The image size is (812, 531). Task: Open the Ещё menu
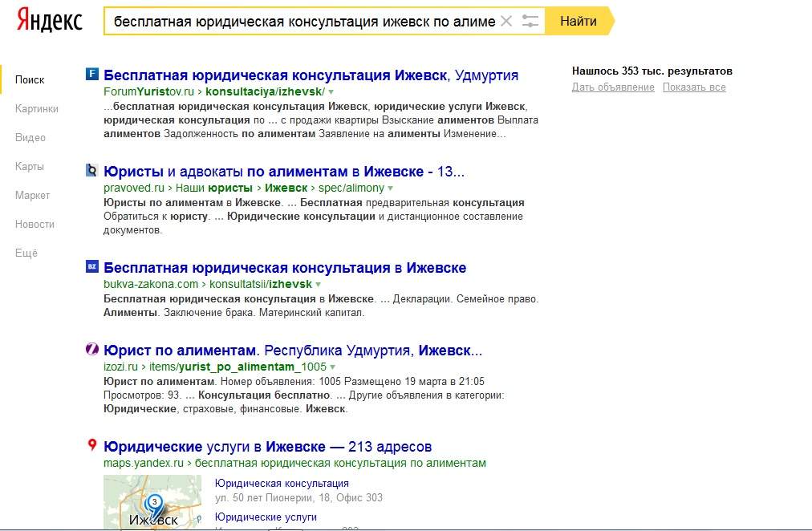tap(26, 253)
